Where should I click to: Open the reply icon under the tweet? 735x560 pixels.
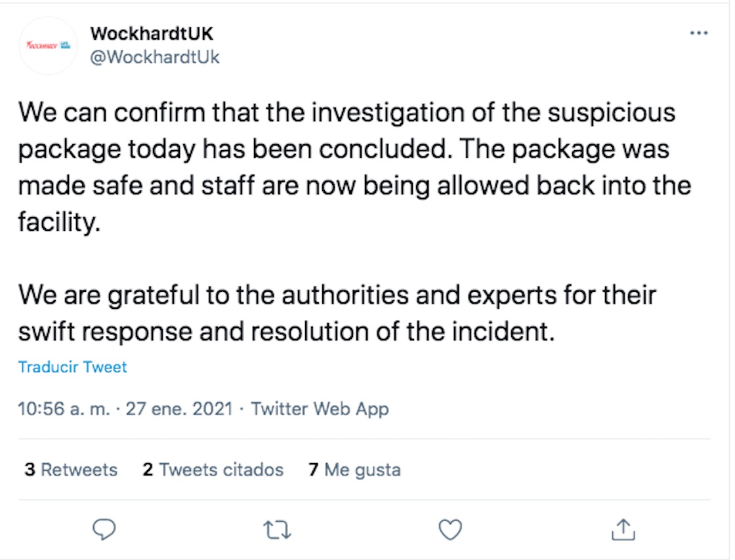104,529
